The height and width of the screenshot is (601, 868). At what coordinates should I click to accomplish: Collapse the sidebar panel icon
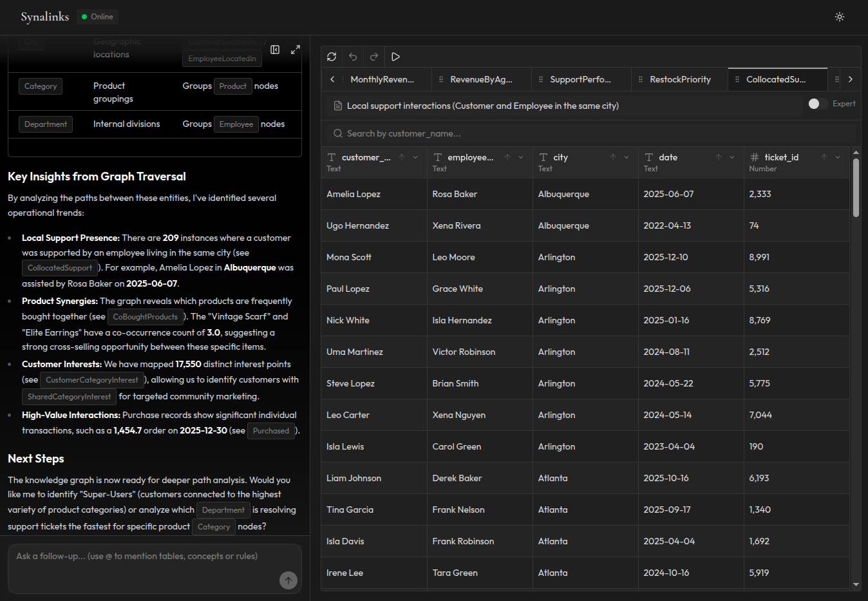tap(275, 49)
